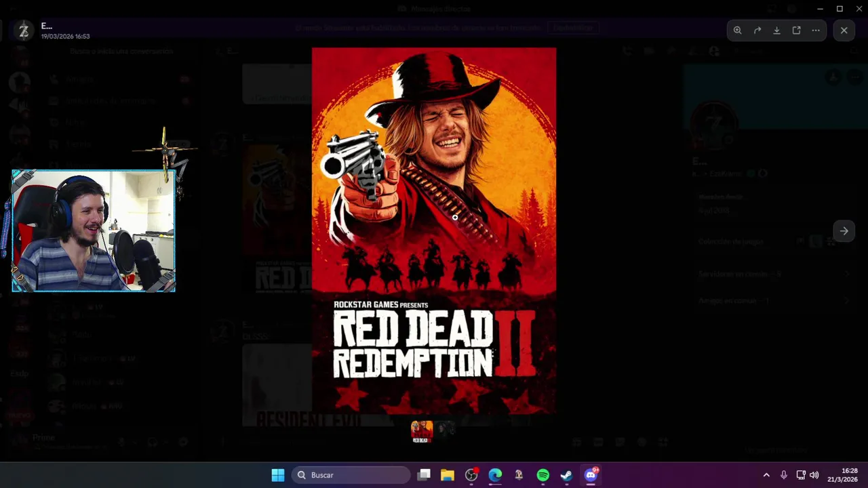Close the image viewer with the X button
Image resolution: width=868 pixels, height=488 pixels.
[844, 30]
